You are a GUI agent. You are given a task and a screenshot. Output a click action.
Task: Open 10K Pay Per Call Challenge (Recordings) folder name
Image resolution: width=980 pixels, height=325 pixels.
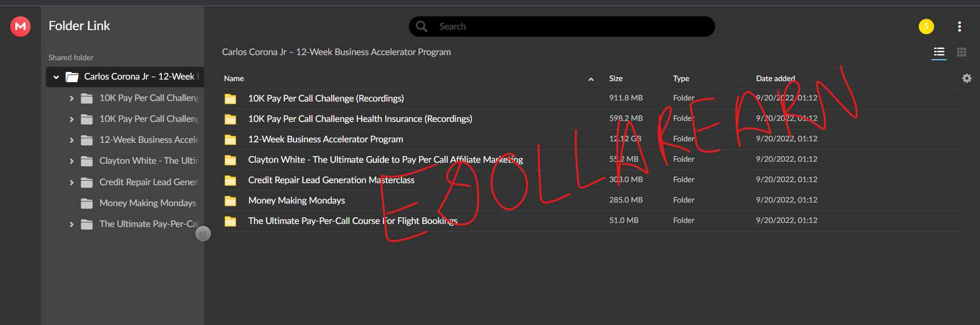click(326, 98)
